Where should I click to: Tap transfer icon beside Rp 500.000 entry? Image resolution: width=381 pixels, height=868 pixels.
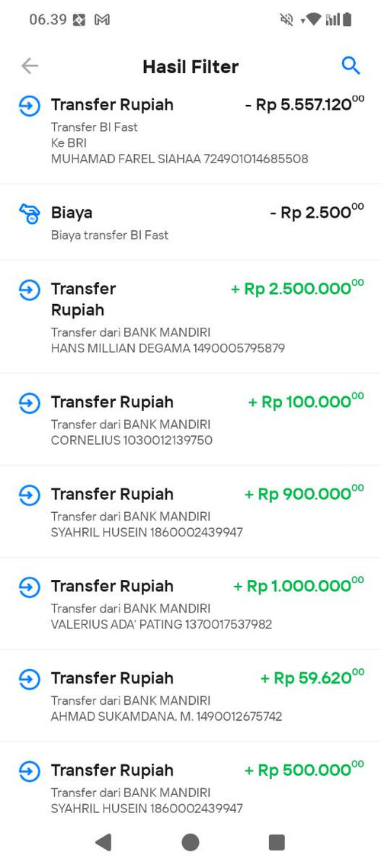(30, 770)
